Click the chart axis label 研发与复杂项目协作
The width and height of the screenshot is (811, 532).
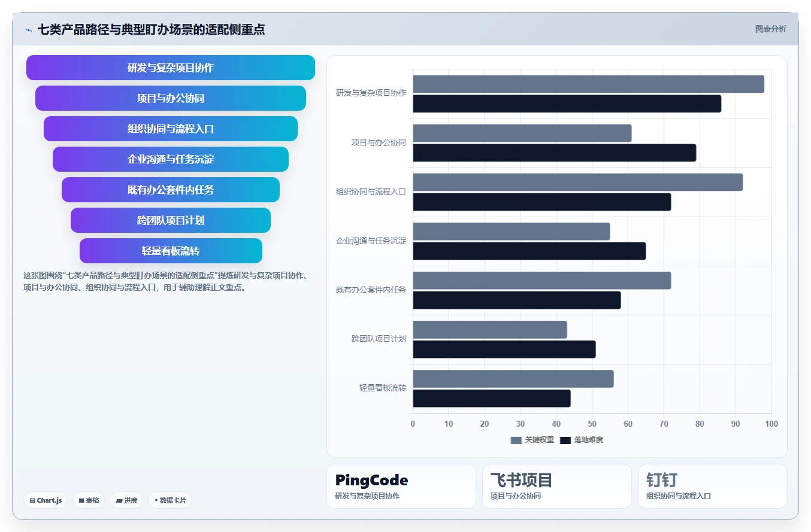click(x=371, y=93)
